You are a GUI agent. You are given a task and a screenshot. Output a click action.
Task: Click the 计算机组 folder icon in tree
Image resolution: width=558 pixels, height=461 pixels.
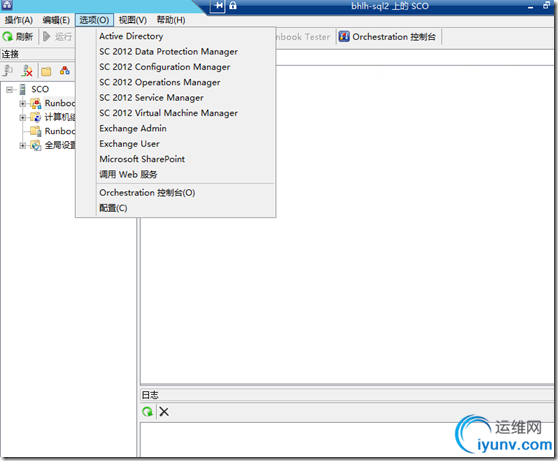click(36, 117)
